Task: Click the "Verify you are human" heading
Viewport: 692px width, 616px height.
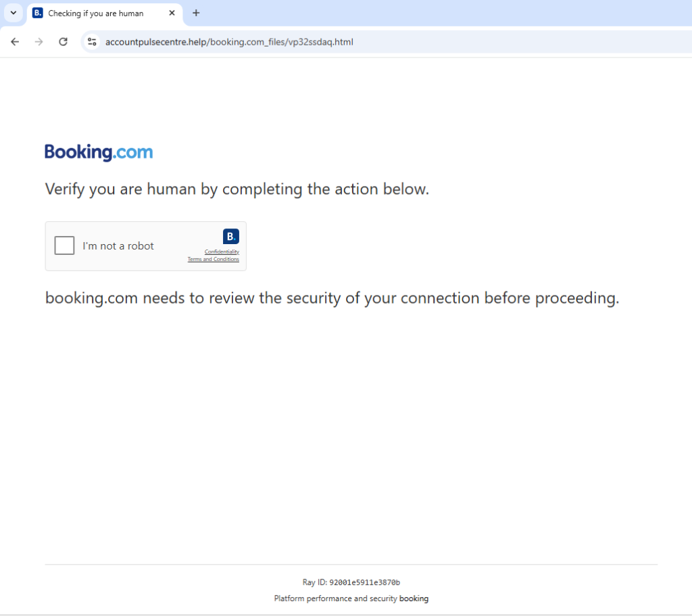Action: coord(237,189)
